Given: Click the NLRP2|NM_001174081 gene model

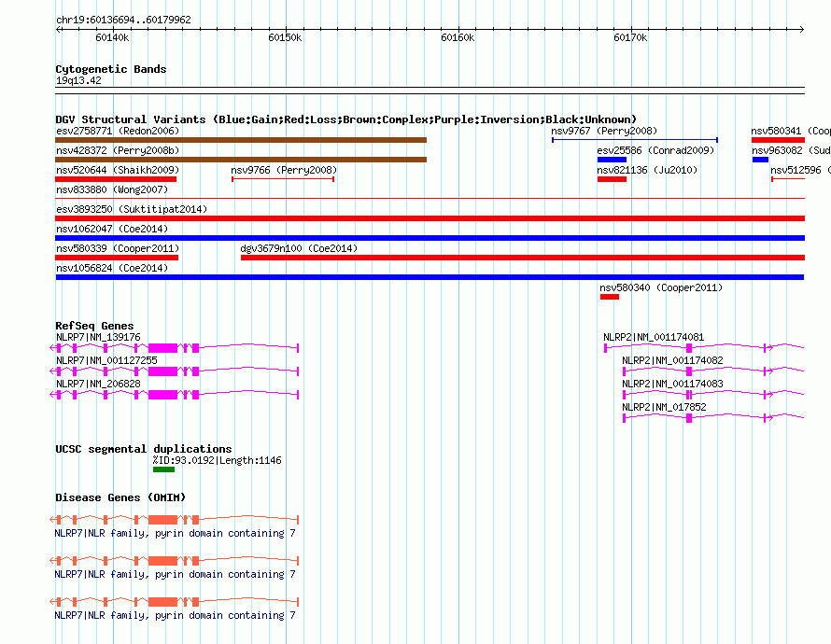Looking at the screenshot, I should [704, 348].
